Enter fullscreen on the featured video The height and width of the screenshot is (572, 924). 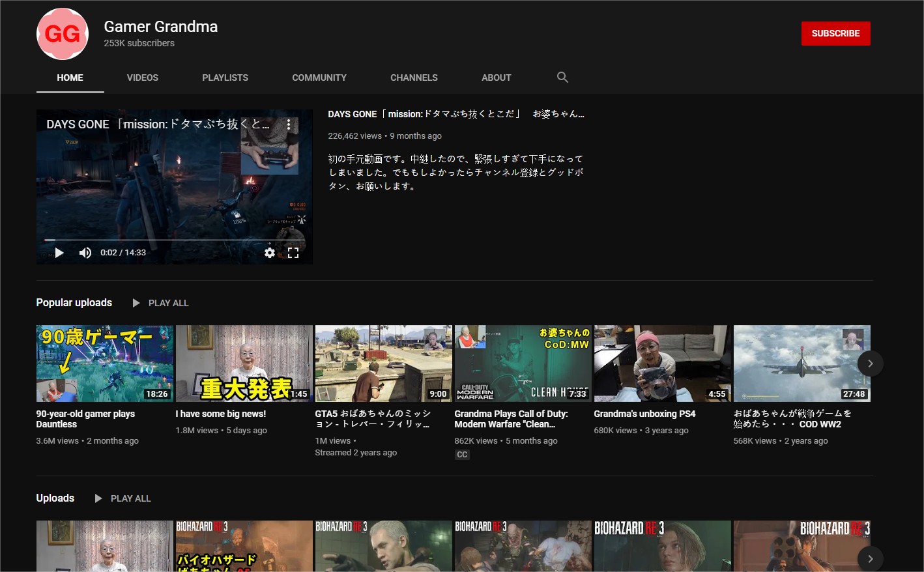[x=293, y=253]
